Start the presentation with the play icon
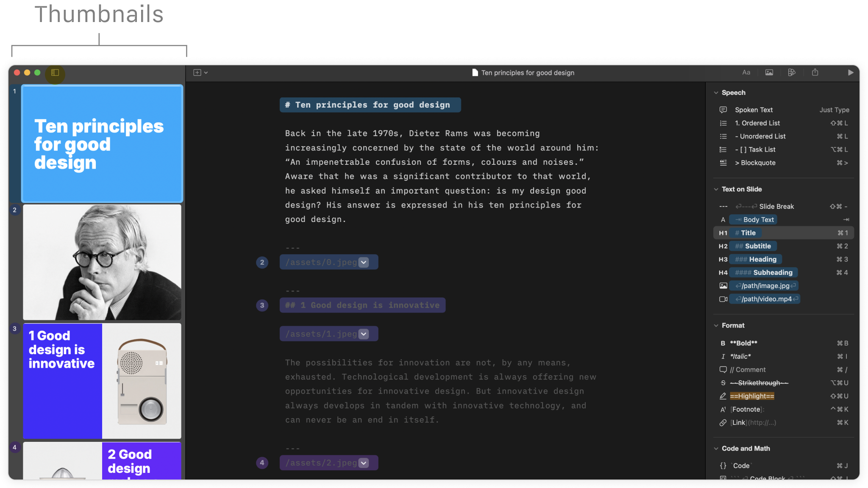 [x=851, y=72]
